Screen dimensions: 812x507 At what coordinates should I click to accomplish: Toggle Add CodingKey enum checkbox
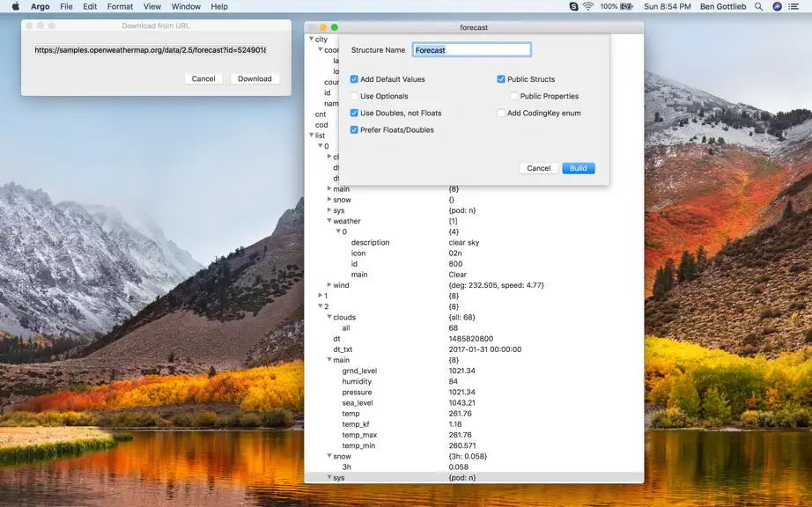point(501,113)
